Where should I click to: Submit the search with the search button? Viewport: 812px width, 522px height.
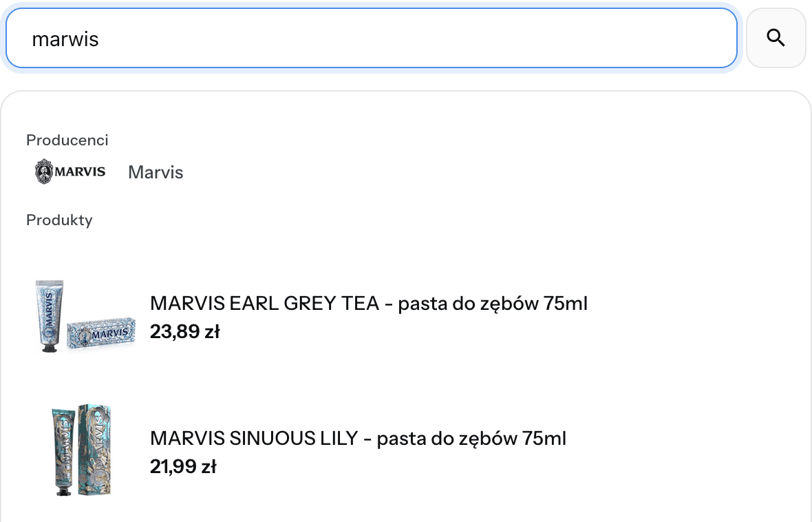click(776, 38)
